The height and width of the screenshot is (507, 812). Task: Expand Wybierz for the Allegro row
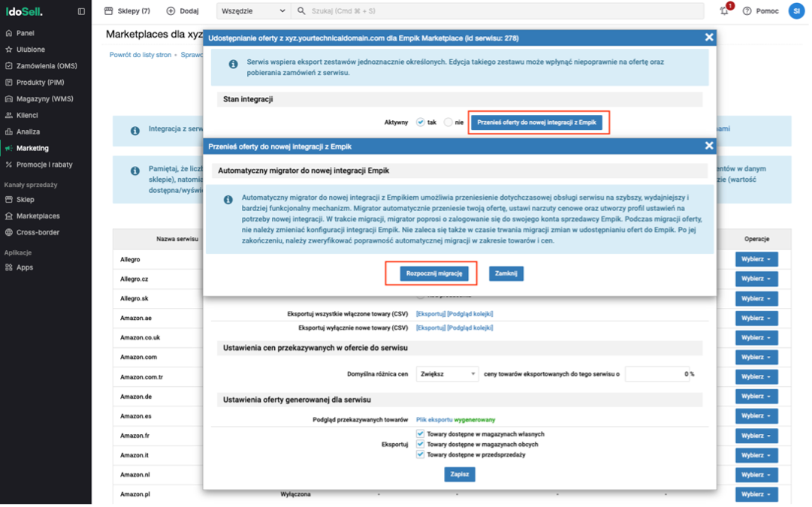pyautogui.click(x=756, y=259)
